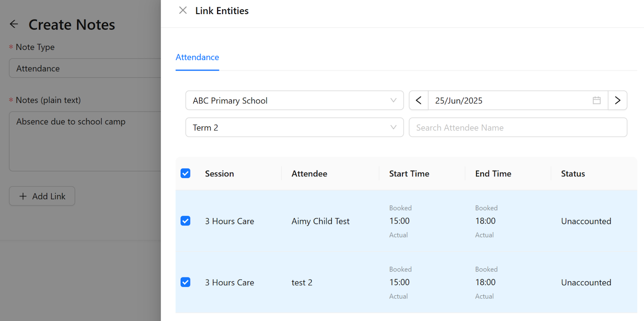Select the Session column header
This screenshot has width=644, height=321.
[x=219, y=174]
